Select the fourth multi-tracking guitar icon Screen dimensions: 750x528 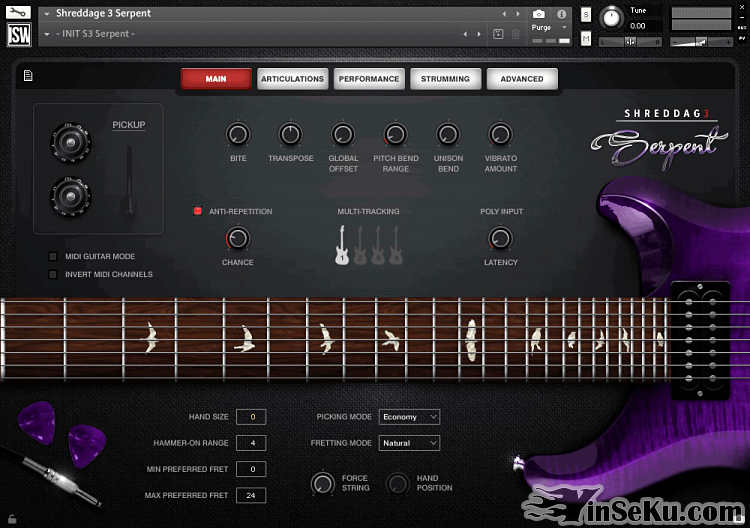396,245
